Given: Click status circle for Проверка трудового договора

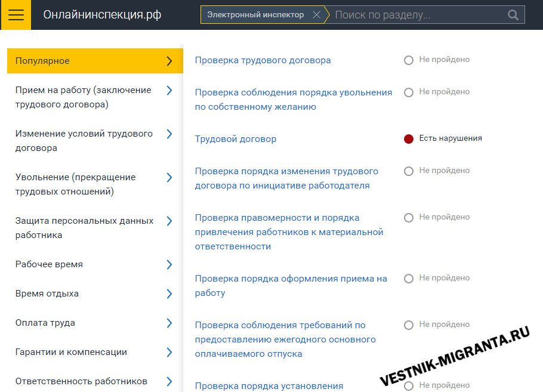Looking at the screenshot, I should [x=409, y=60].
